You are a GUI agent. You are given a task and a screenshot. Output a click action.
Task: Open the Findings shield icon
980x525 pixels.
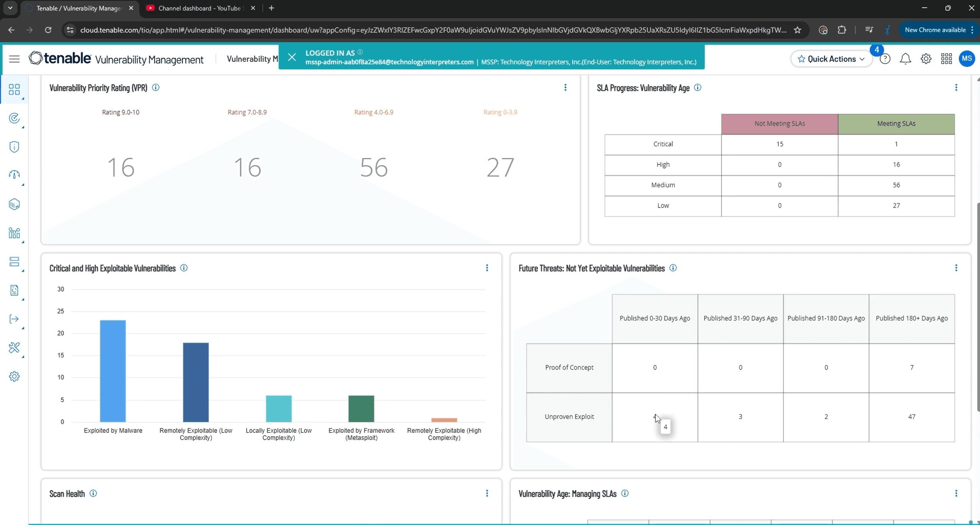pos(14,146)
